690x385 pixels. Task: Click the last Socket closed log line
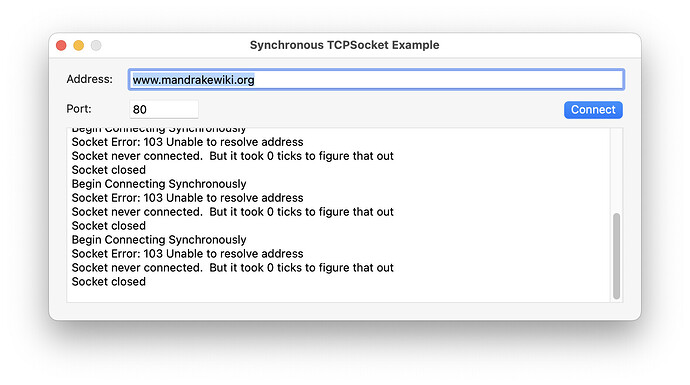pyautogui.click(x=109, y=282)
